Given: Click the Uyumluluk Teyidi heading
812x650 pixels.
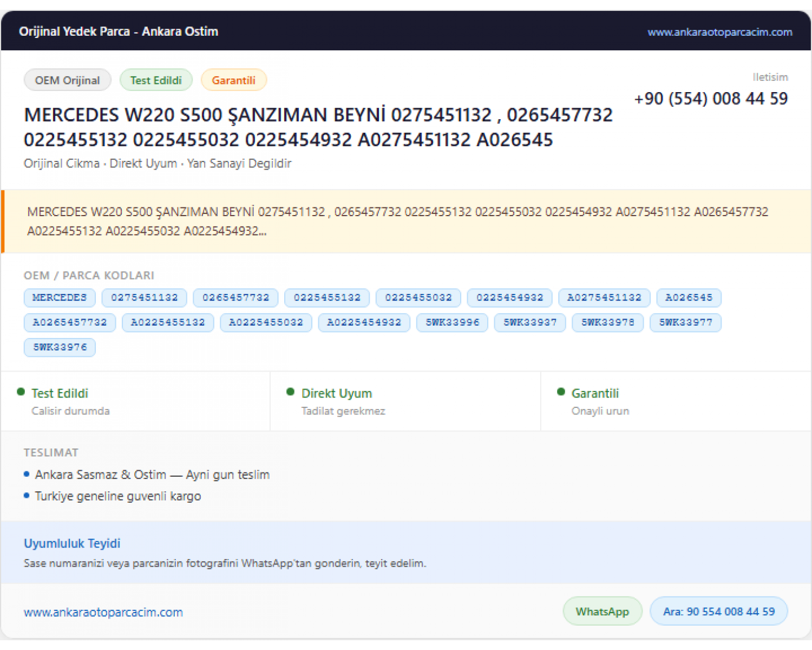Looking at the screenshot, I should [72, 543].
